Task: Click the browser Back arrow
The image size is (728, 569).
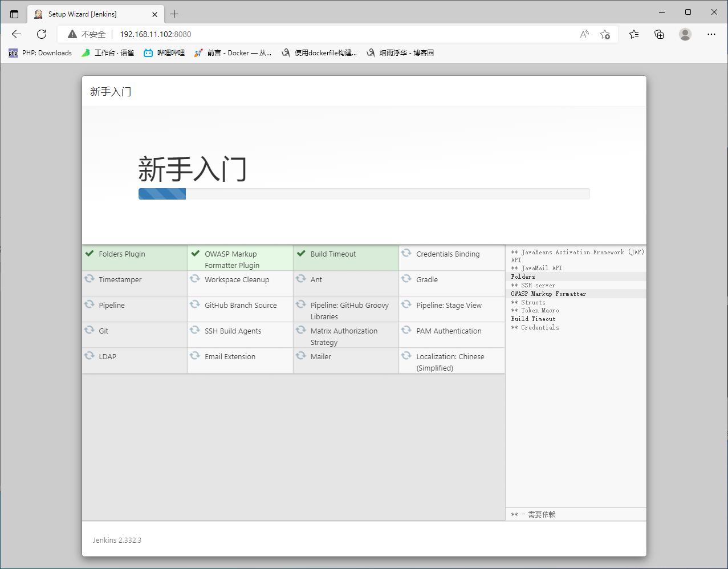Action: [x=17, y=34]
